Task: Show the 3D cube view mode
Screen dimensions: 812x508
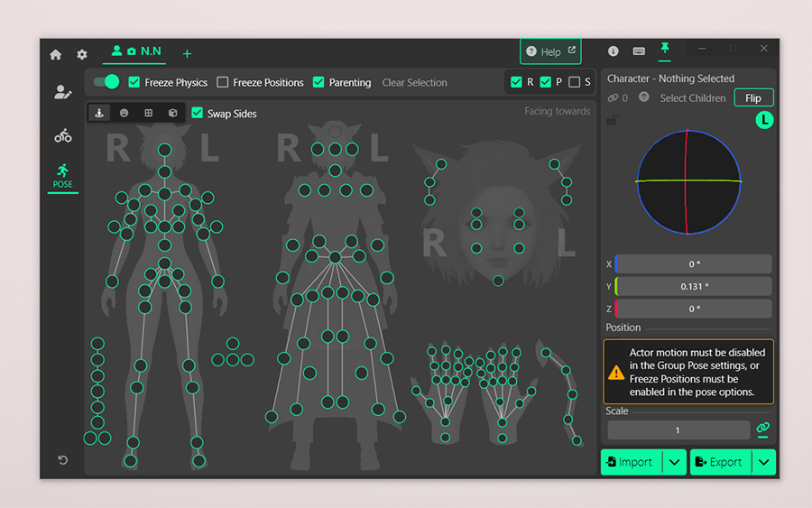Action: [x=172, y=114]
